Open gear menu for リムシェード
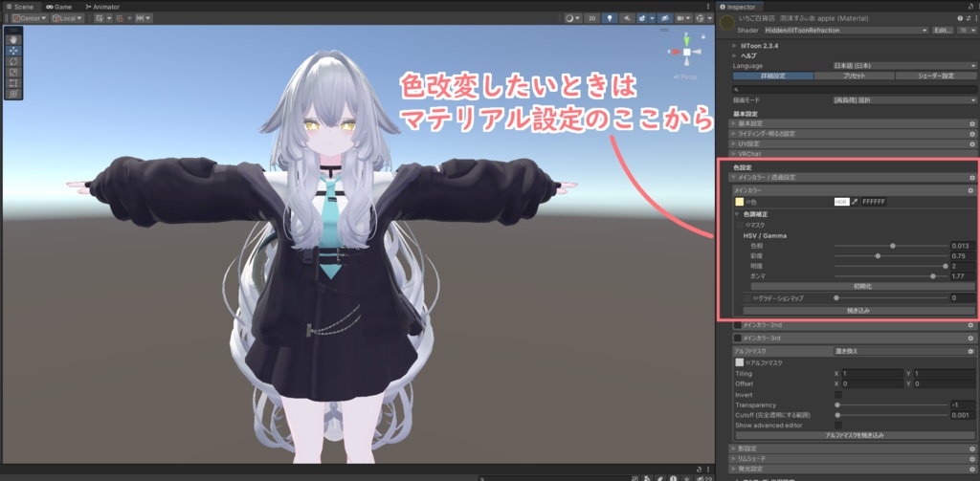 (x=971, y=458)
